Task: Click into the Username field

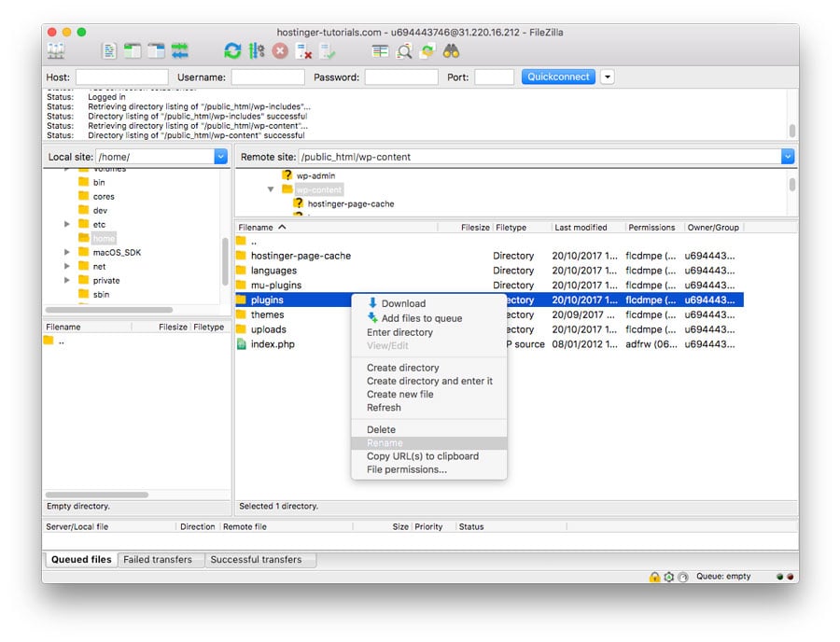Action: tap(268, 77)
